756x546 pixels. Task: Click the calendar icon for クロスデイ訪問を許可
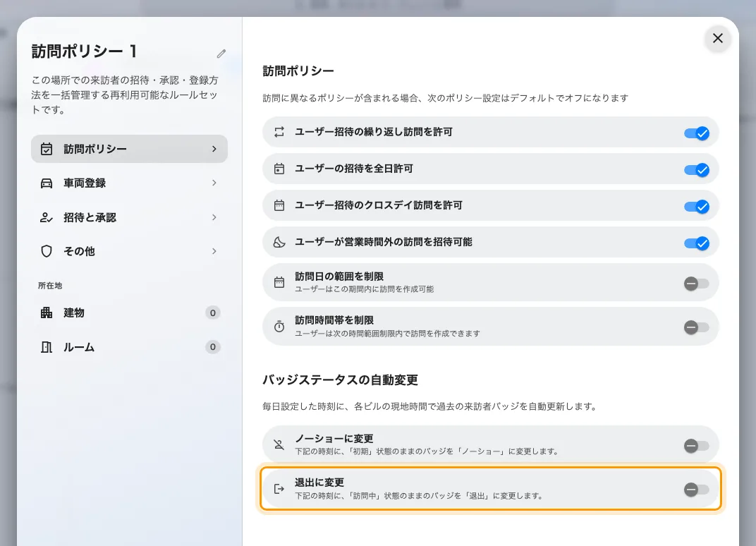pyautogui.click(x=279, y=205)
